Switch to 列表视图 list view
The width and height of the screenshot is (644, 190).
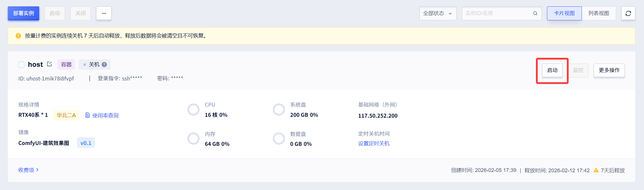tap(598, 13)
